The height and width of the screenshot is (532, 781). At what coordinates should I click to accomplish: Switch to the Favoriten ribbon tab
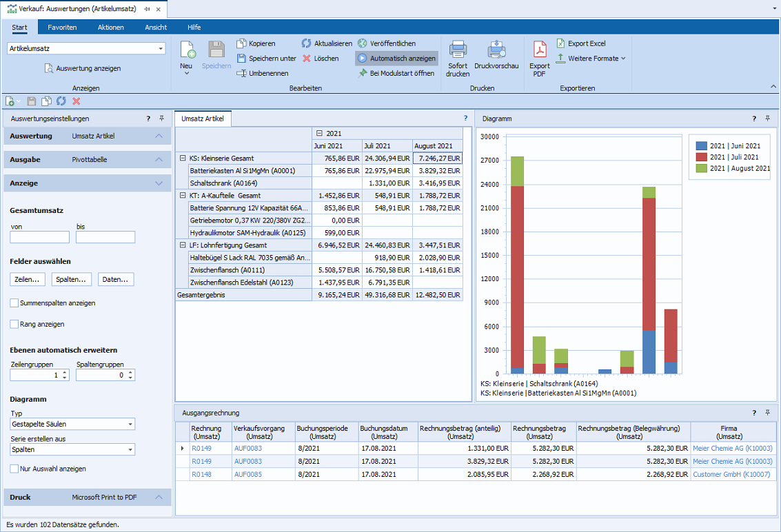click(62, 28)
